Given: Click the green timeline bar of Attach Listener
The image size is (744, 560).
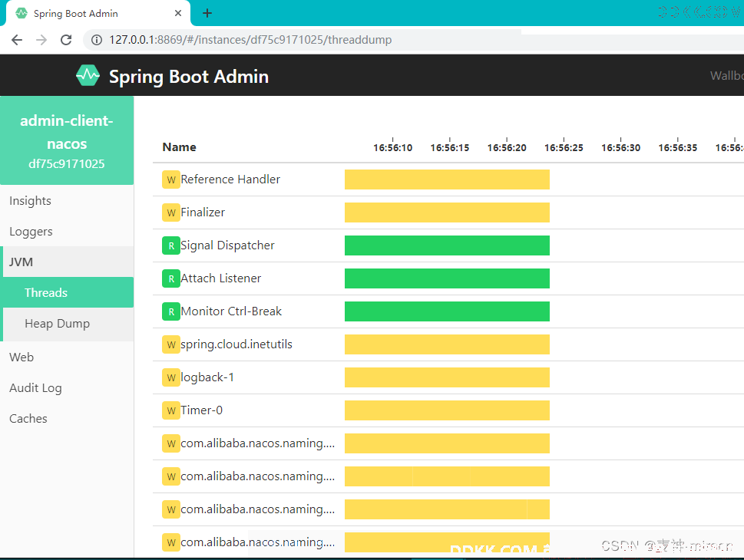Looking at the screenshot, I should tap(447, 278).
